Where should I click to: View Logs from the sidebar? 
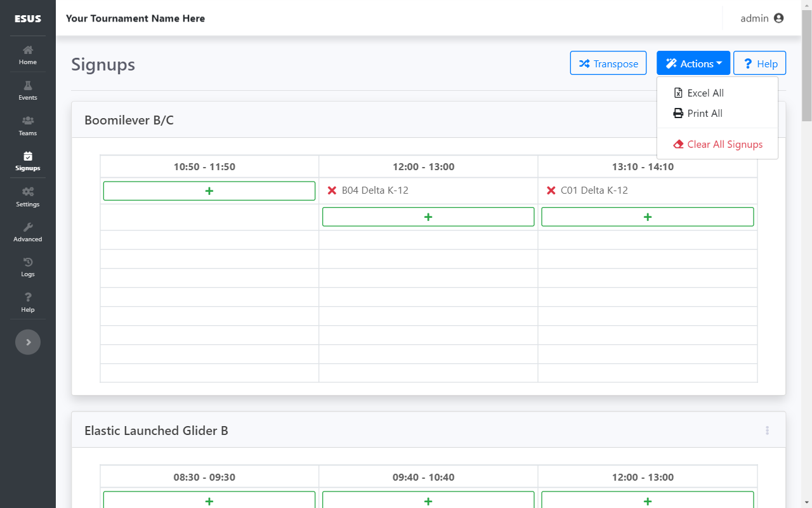point(28,267)
